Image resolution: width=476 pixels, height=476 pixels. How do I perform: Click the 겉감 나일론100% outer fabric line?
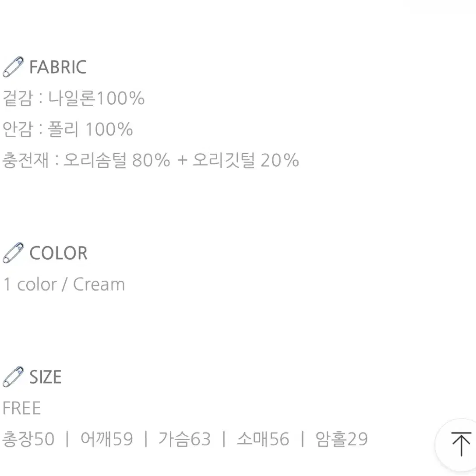74,98
